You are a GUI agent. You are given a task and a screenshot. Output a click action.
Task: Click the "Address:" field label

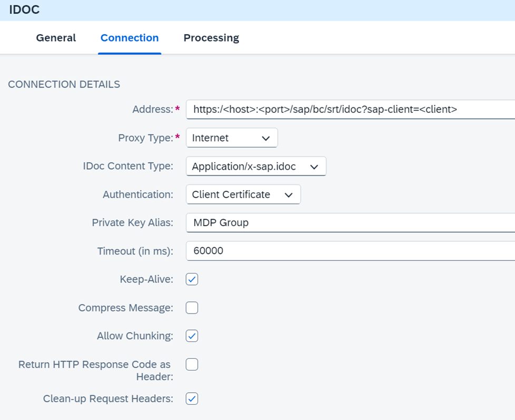tap(152, 110)
